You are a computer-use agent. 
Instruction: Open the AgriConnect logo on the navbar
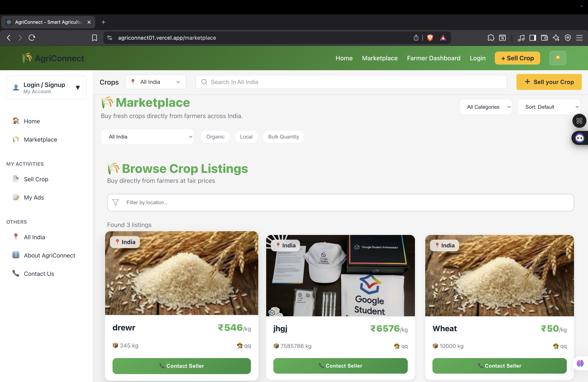click(x=53, y=58)
